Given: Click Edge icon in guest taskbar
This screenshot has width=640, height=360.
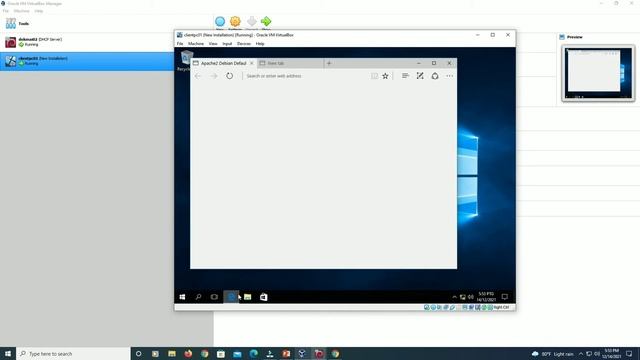Looking at the screenshot, I should point(231,297).
